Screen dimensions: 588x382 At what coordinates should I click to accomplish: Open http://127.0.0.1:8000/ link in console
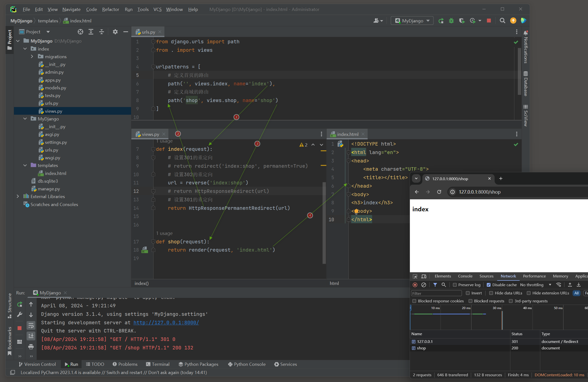[x=166, y=323]
